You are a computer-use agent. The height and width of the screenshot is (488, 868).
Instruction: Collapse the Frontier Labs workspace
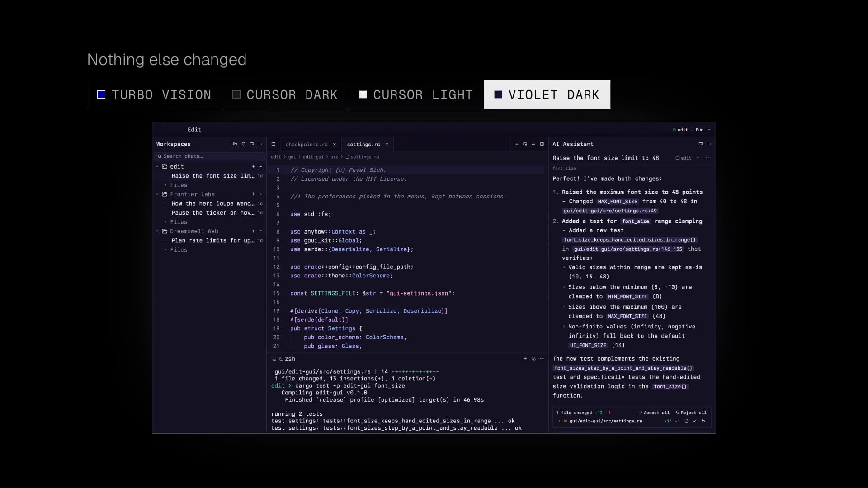tap(157, 194)
